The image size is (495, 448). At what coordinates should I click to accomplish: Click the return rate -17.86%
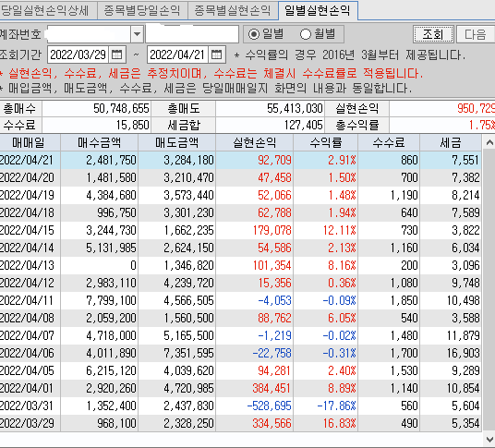pyautogui.click(x=336, y=406)
